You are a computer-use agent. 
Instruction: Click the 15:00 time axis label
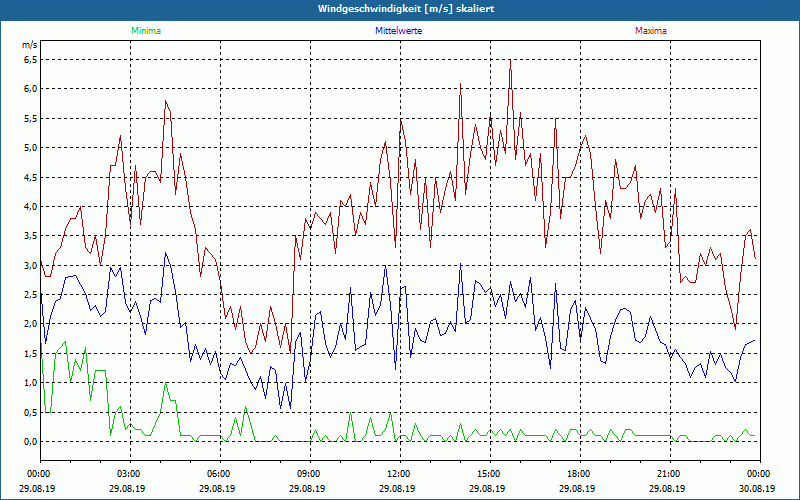pyautogui.click(x=490, y=473)
